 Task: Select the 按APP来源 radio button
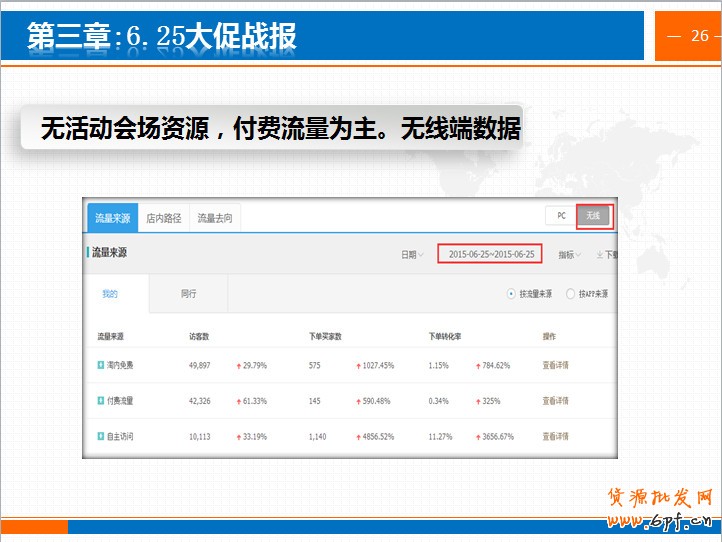click(570, 294)
